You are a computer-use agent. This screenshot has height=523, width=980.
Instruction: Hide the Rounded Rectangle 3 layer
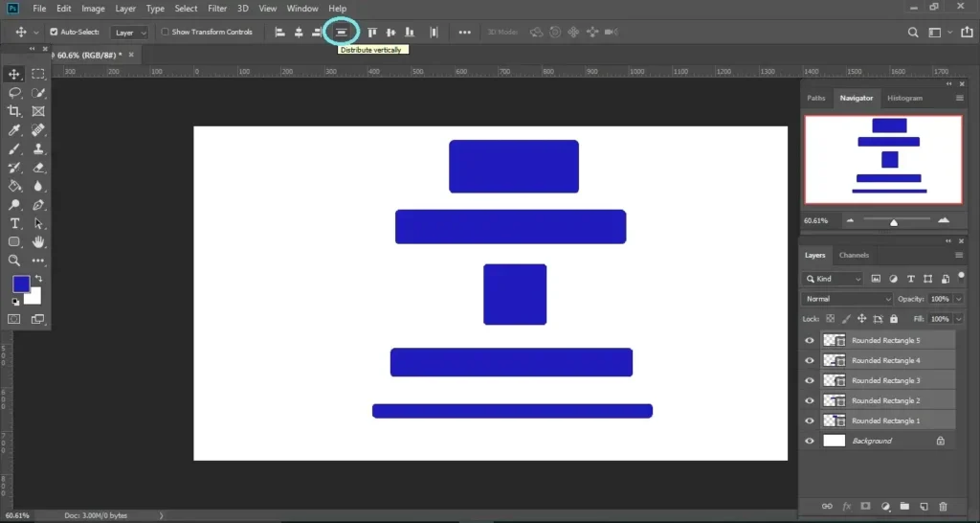[x=810, y=380]
